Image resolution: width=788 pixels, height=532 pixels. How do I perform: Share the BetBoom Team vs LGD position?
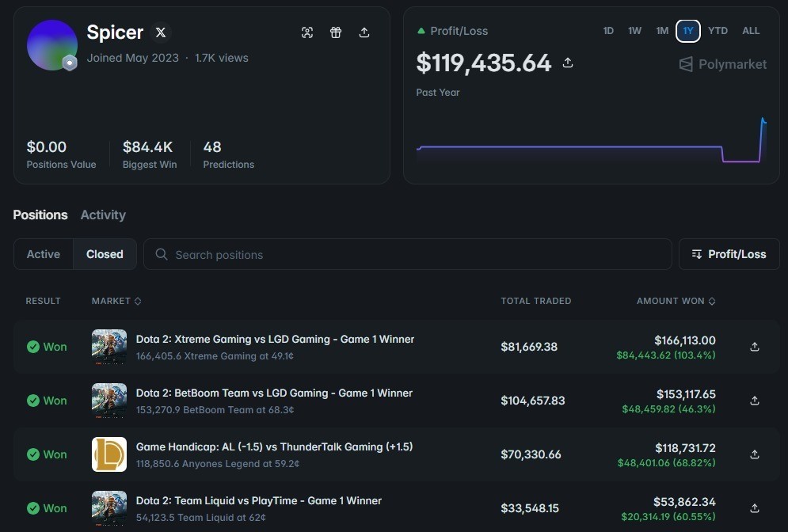754,401
